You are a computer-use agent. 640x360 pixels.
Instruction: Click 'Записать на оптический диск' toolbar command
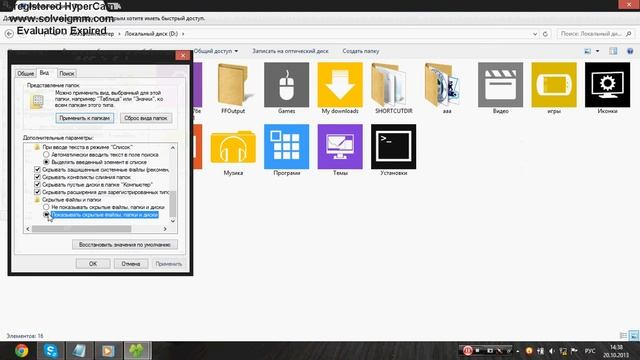click(290, 51)
